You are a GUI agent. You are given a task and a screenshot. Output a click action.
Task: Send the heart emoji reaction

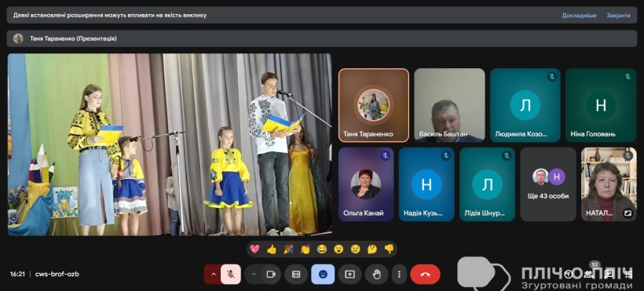click(254, 249)
